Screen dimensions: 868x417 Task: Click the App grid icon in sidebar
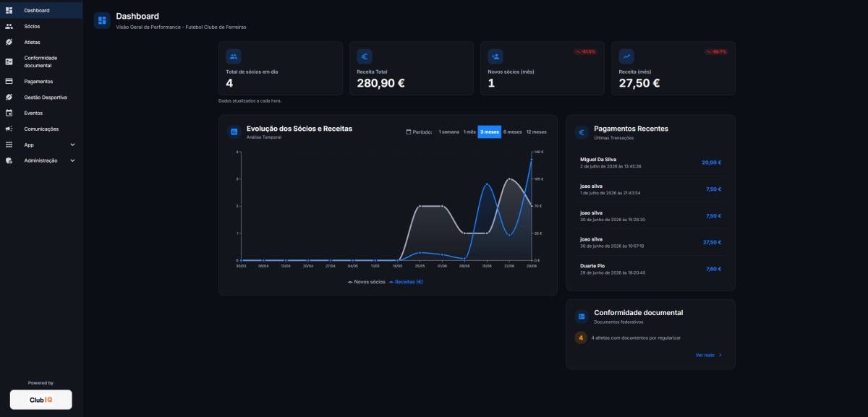pos(9,145)
